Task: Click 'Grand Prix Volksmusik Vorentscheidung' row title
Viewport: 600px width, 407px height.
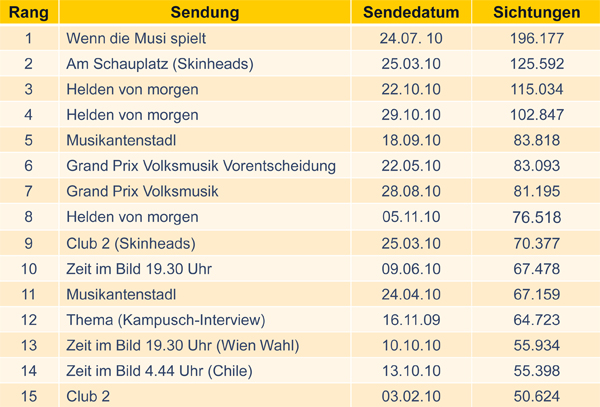Action: [x=201, y=166]
